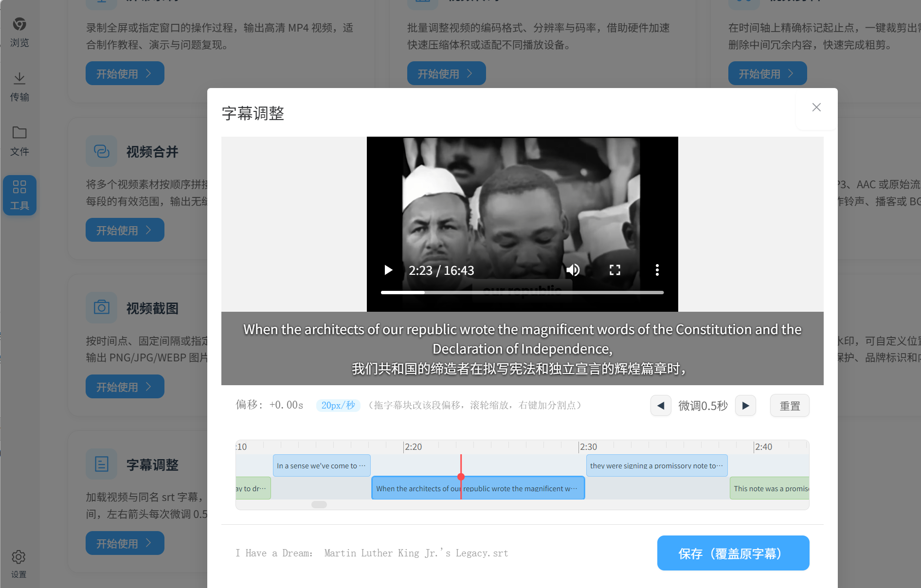Click 开始使用 under 视频截图

(125, 387)
